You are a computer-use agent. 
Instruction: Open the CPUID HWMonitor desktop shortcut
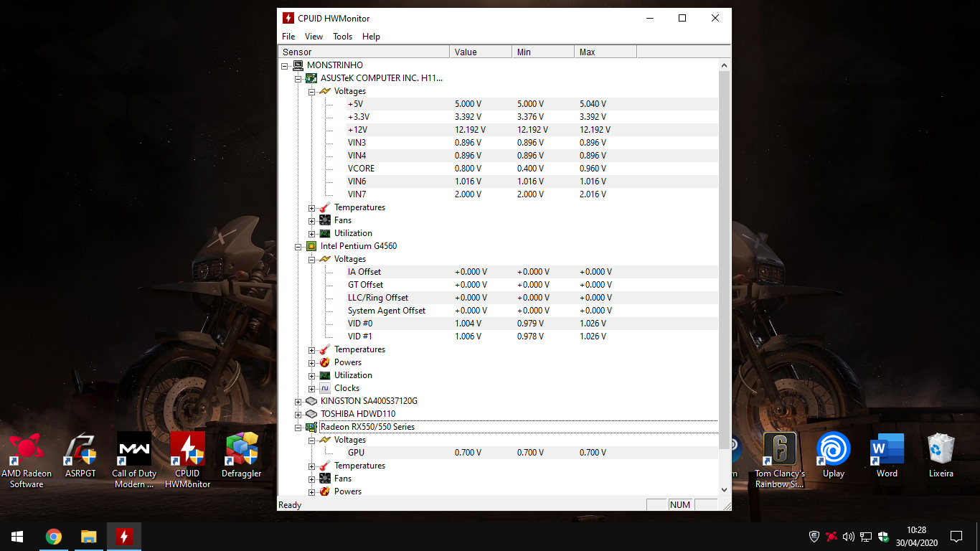[188, 460]
